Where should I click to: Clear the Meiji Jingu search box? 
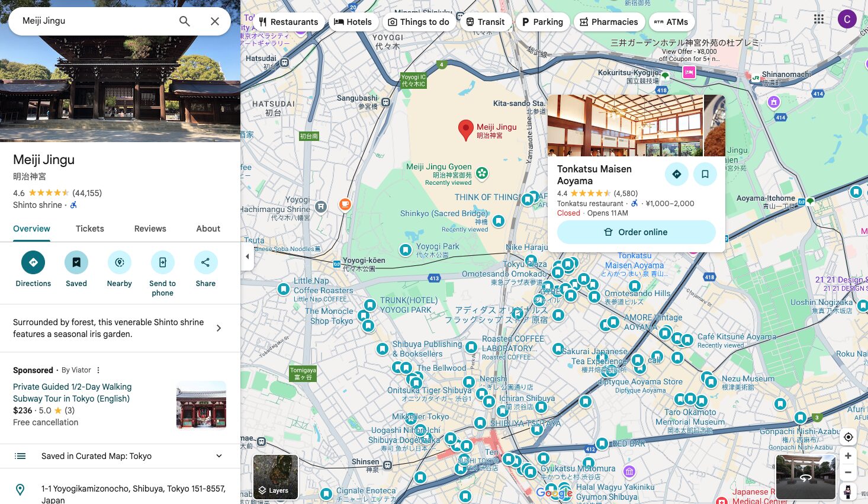215,21
